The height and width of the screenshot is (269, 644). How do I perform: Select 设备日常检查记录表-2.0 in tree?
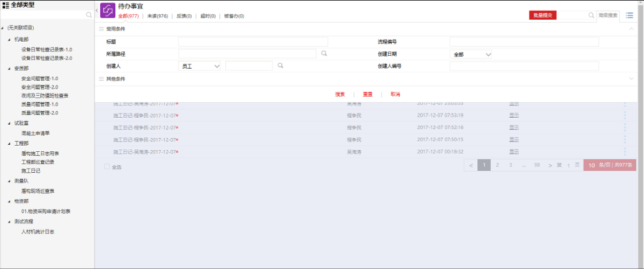tap(47, 58)
